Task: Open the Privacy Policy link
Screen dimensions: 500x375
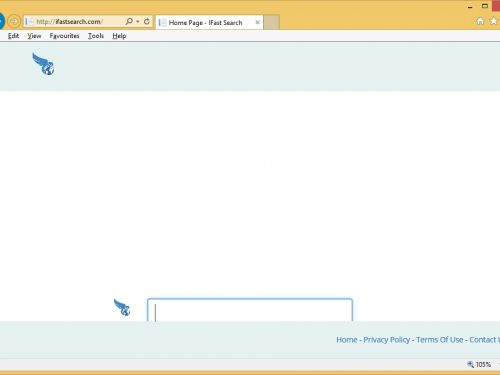Action: 387,340
